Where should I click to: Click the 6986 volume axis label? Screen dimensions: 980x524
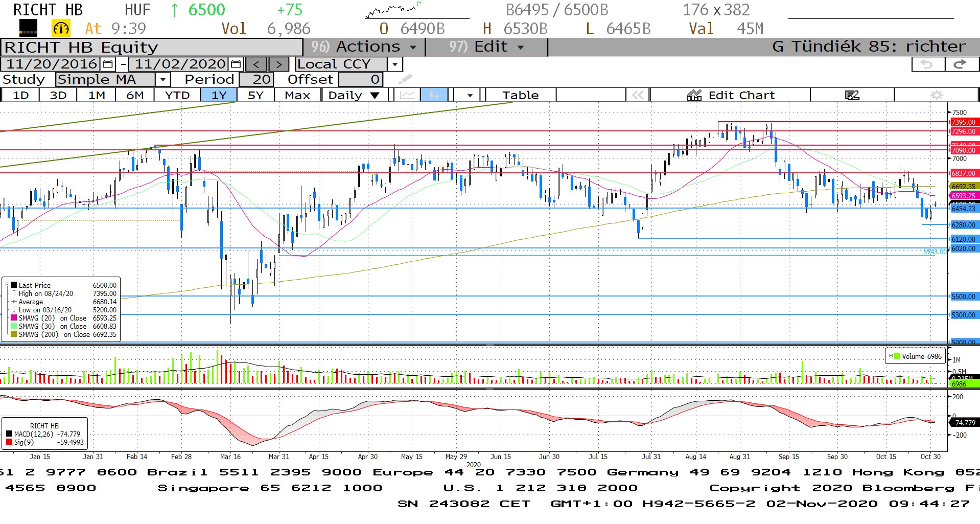[964, 384]
